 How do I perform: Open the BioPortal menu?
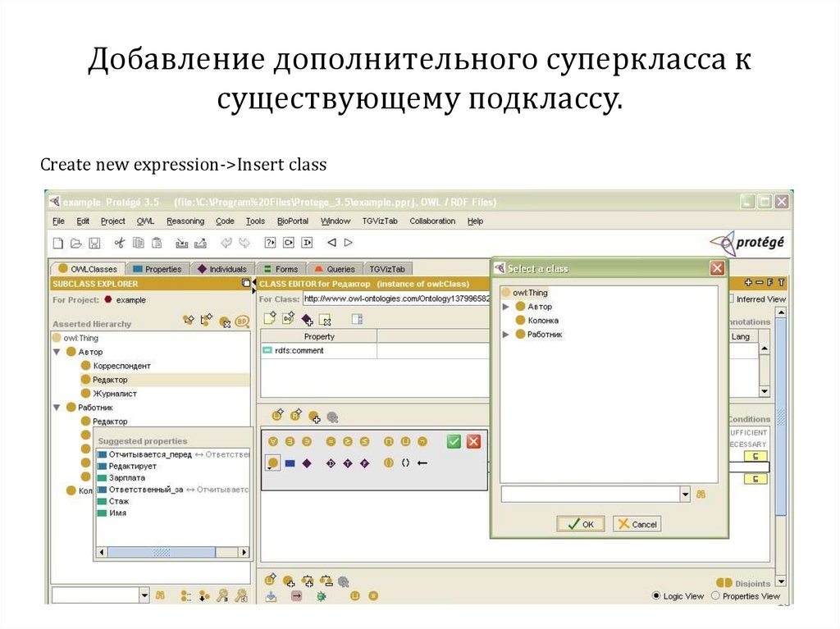pyautogui.click(x=293, y=221)
